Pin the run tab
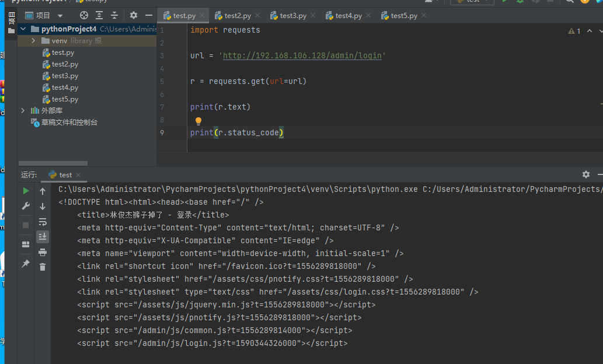 26,264
